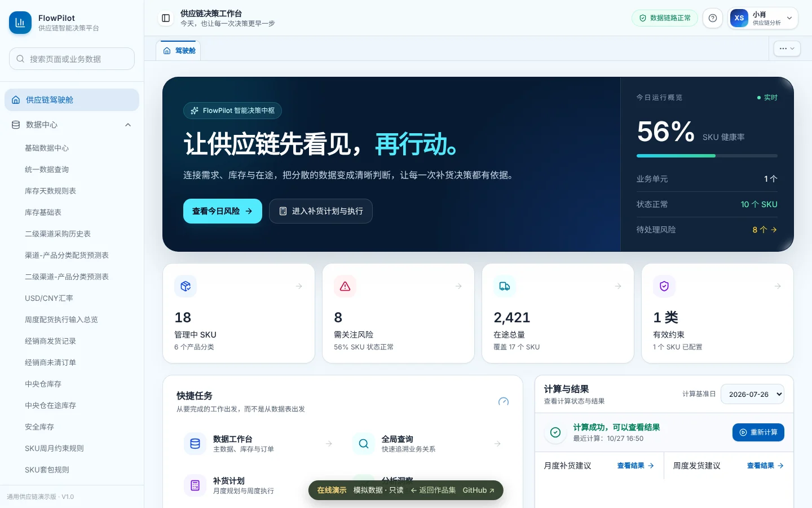Click the XS user avatar
Screen dimensions: 812x508
coord(739,18)
